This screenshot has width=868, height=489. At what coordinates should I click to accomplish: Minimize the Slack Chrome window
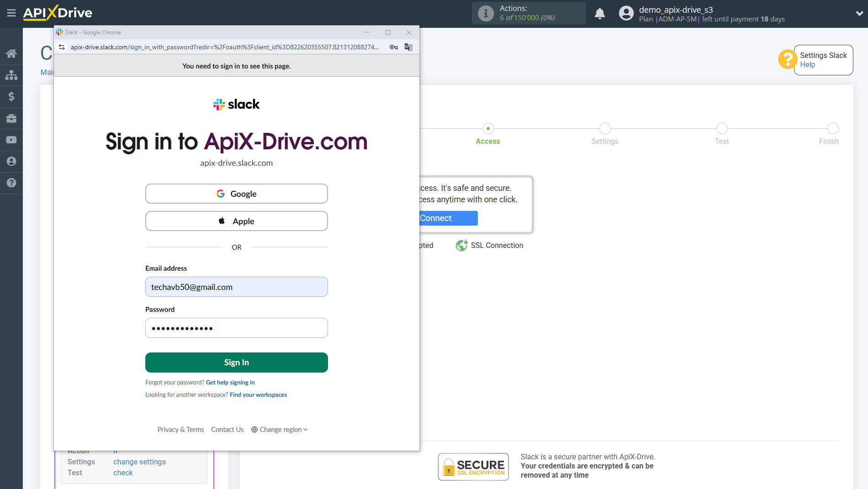pyautogui.click(x=366, y=32)
